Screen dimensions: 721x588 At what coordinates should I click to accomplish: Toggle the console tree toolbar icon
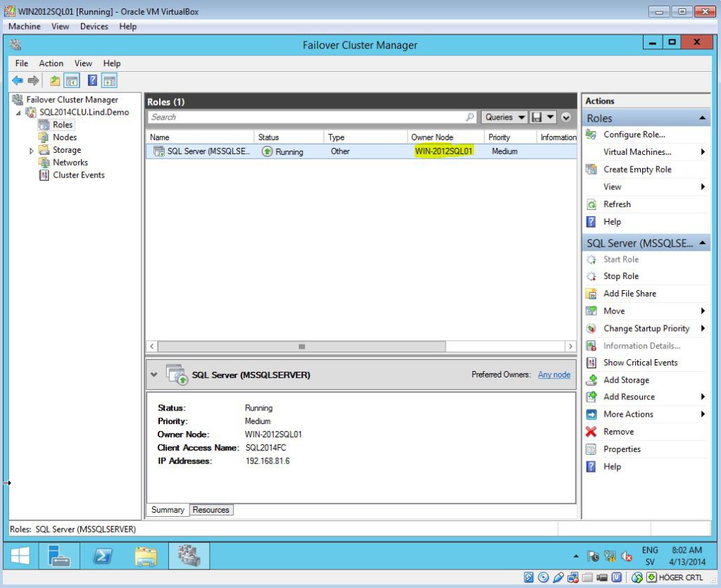point(72,81)
